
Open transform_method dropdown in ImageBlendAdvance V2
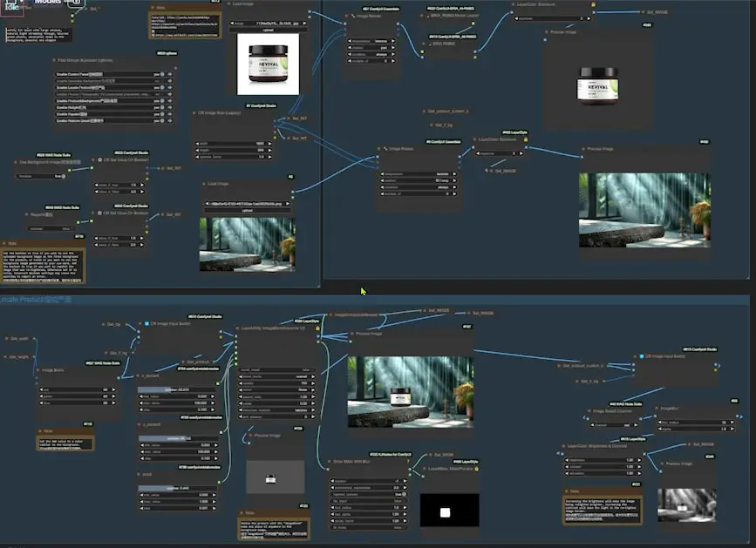click(278, 410)
